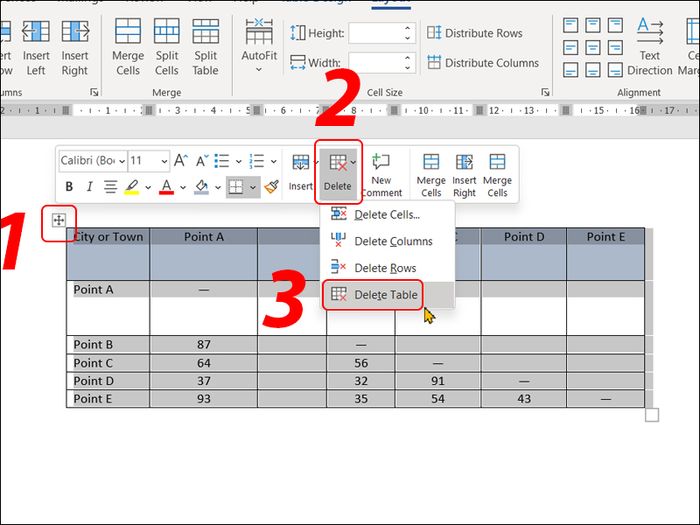Choose Delete Rows from the menu

(388, 268)
